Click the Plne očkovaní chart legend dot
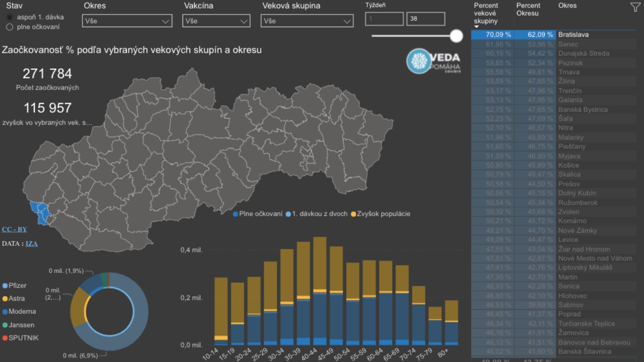The height and width of the screenshot is (362, 644). click(x=235, y=214)
